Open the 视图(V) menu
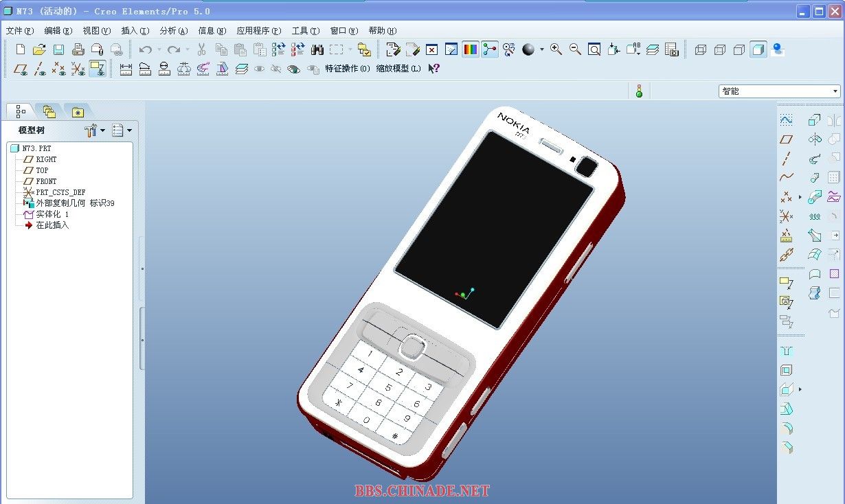The image size is (845, 504). pos(97,30)
